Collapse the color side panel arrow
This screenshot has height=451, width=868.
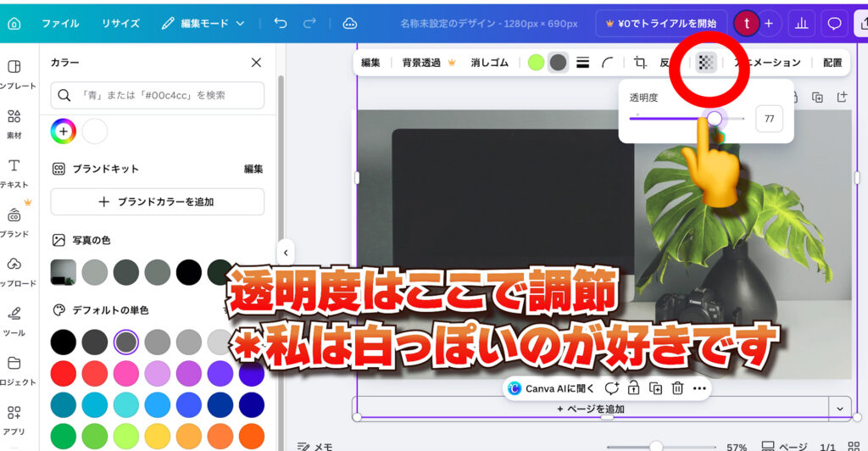(x=286, y=253)
